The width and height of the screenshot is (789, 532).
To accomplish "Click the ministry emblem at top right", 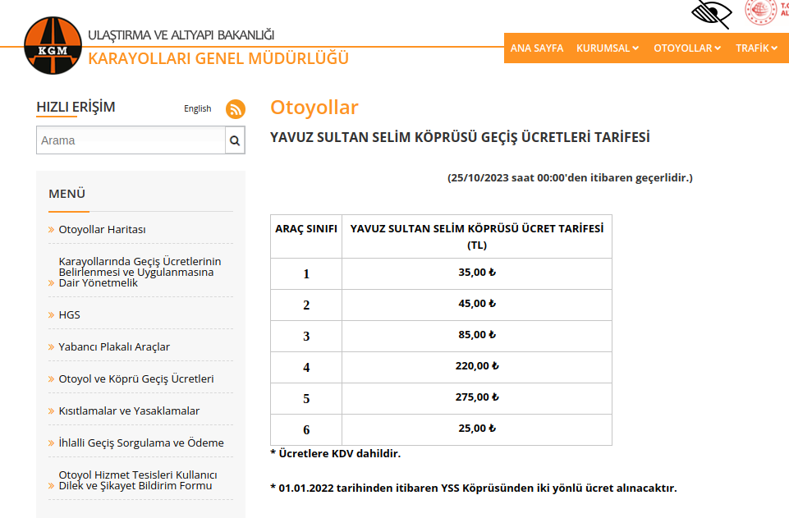I will [761, 11].
